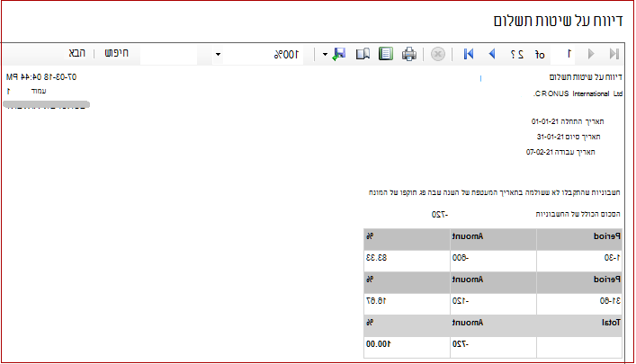This screenshot has width=636, height=364.
Task: Click the 'of 2?' total pages text
Action: click(x=527, y=54)
